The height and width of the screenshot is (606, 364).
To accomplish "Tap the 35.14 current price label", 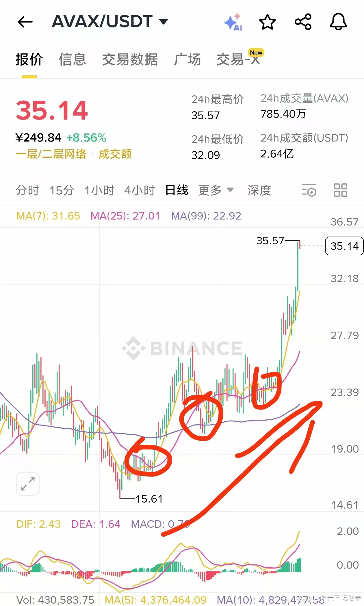I will point(344,246).
